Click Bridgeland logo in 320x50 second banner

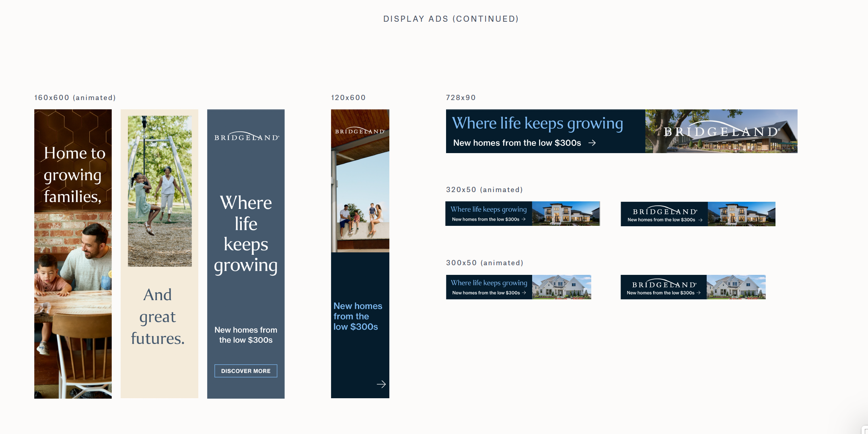665,211
